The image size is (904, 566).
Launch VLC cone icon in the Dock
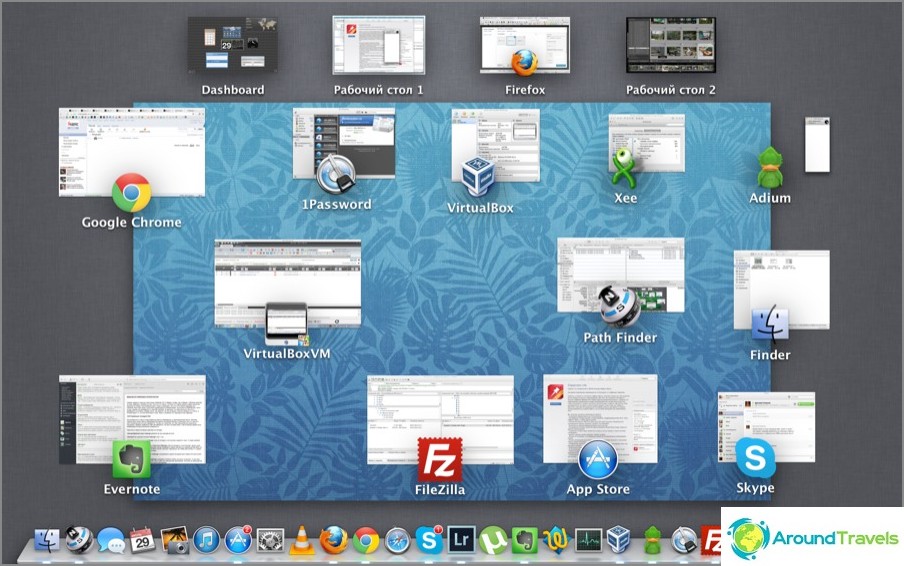302,541
